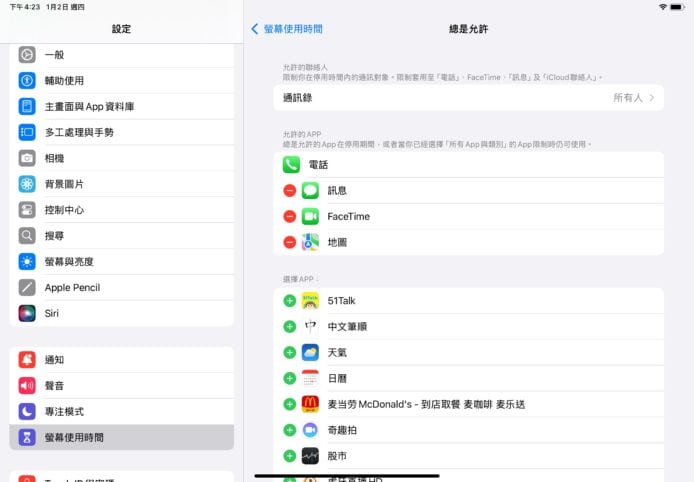Add 51Talk with the green plus button

[x=289, y=300]
